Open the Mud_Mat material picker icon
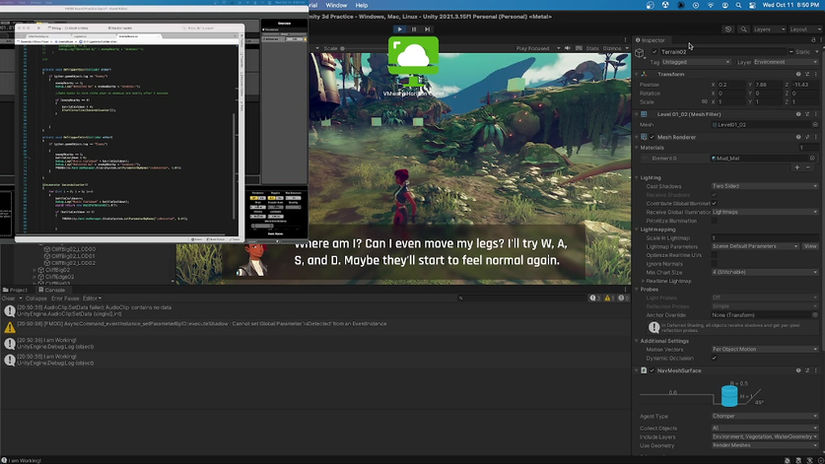825x464 pixels. (x=812, y=158)
